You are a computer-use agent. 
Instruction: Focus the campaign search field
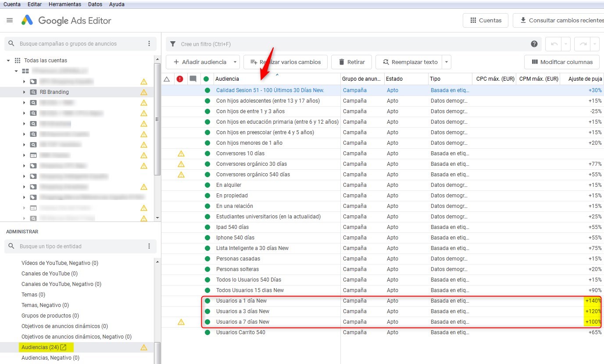(81, 44)
